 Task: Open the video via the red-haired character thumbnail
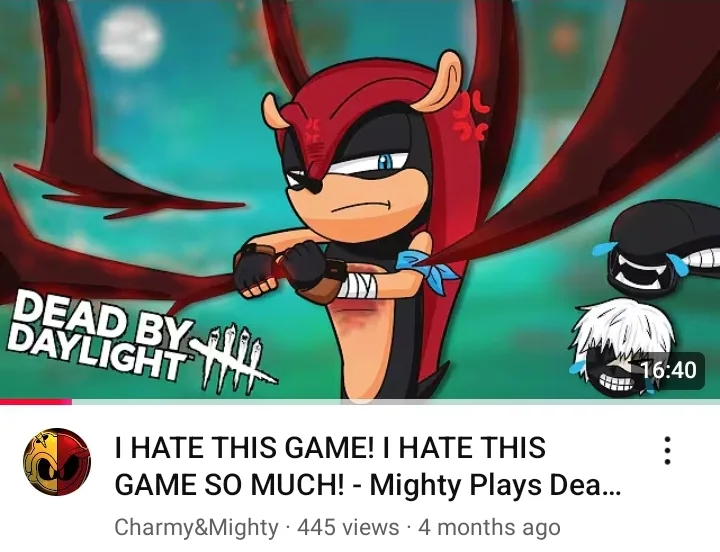(360, 200)
